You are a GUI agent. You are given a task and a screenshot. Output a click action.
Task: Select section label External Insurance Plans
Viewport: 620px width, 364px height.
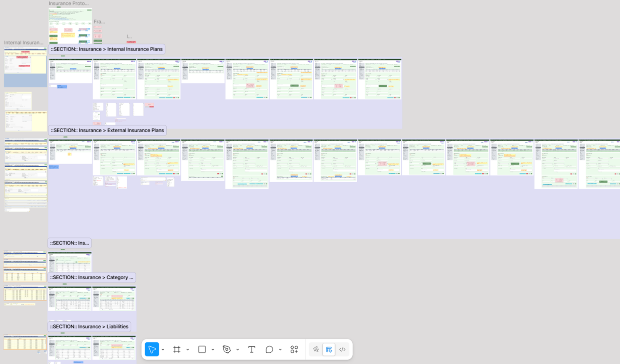(107, 130)
